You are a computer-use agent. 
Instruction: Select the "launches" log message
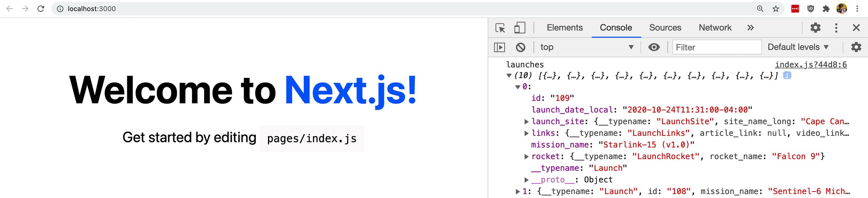pyautogui.click(x=525, y=65)
